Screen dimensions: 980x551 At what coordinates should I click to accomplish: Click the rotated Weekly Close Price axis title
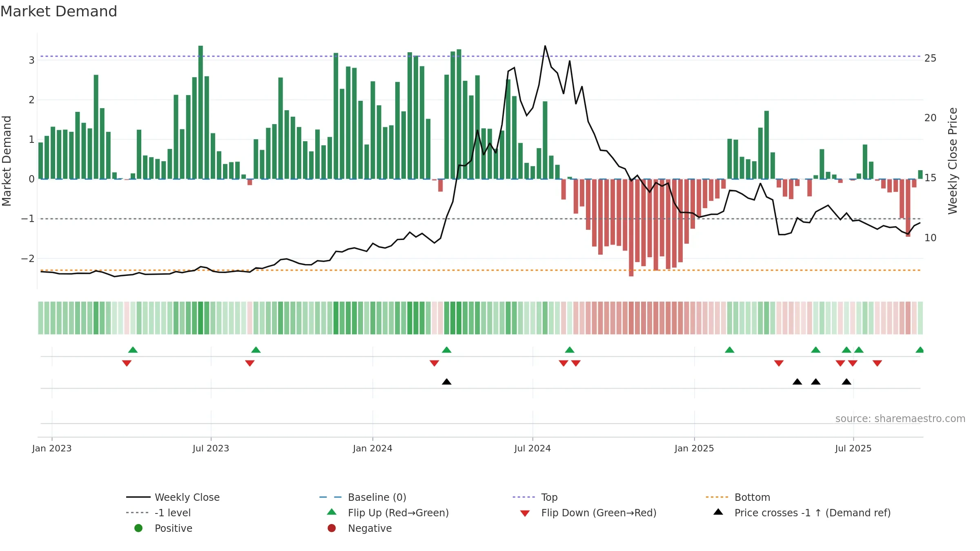point(953,161)
